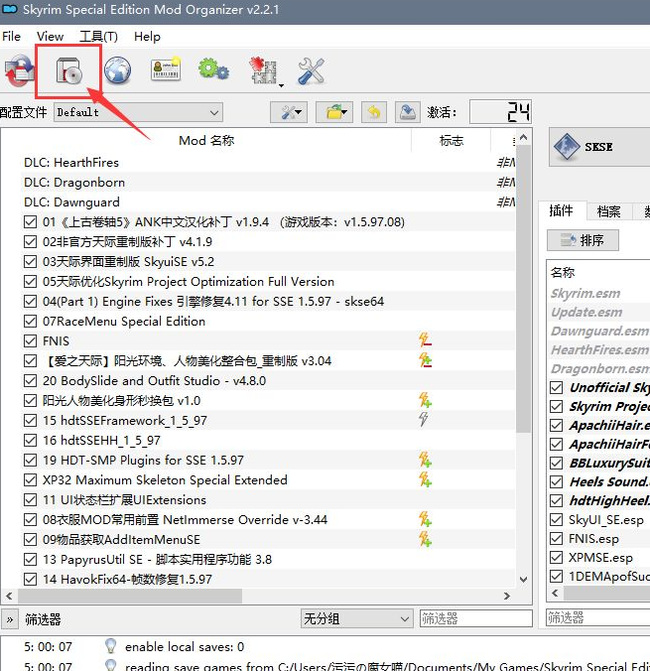
Task: Open the wrench and screwdriver settings icon
Action: click(312, 70)
